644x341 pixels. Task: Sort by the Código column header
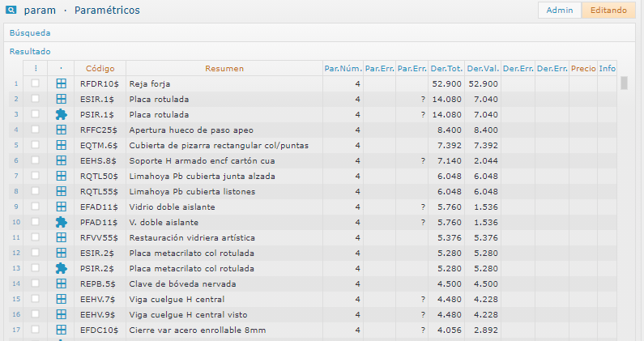[100, 68]
